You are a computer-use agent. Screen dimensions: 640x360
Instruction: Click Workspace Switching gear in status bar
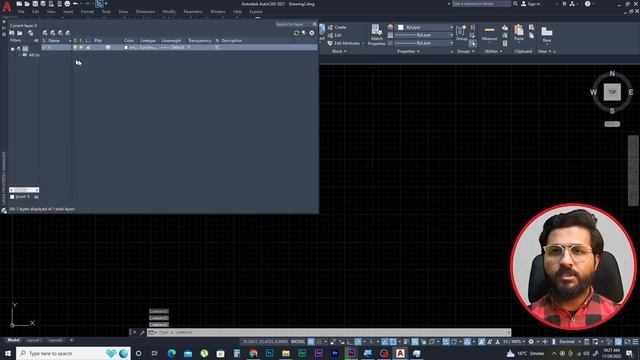tap(531, 342)
